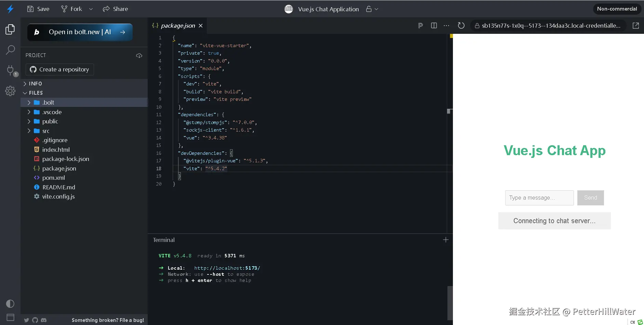Reload the preview with the refresh icon
This screenshot has height=325, width=644.
(461, 26)
